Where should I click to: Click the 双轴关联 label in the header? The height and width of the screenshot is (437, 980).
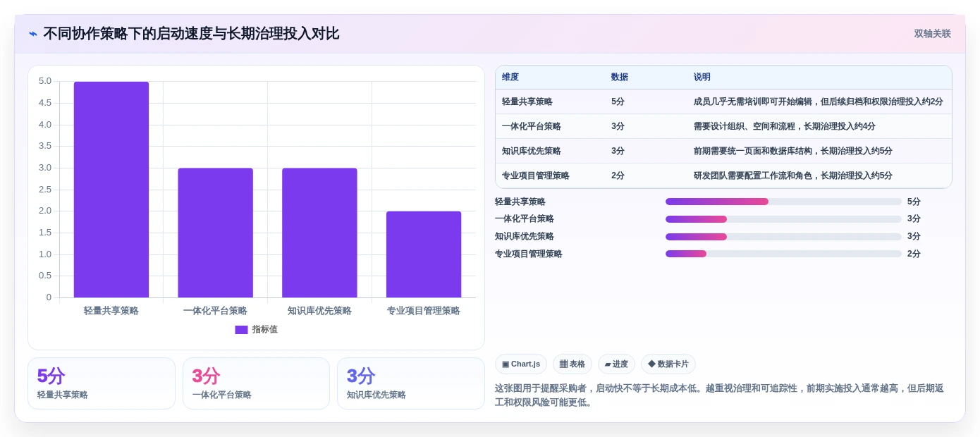932,34
